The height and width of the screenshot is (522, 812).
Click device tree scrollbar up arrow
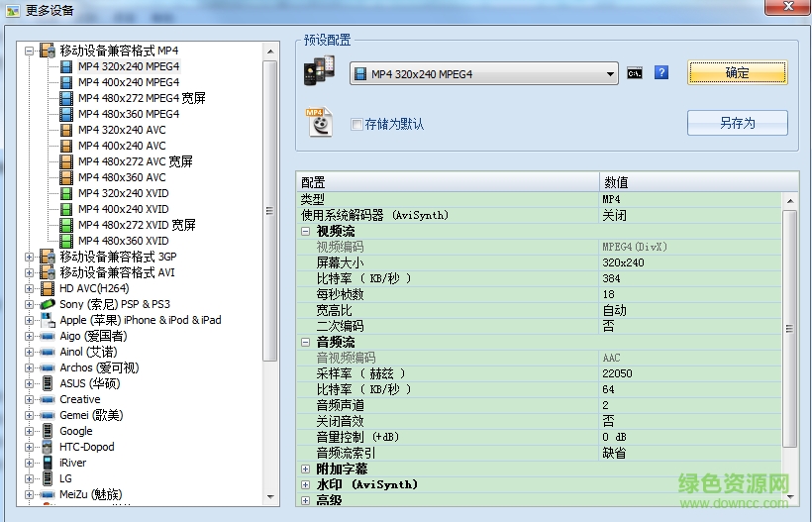tap(270, 52)
